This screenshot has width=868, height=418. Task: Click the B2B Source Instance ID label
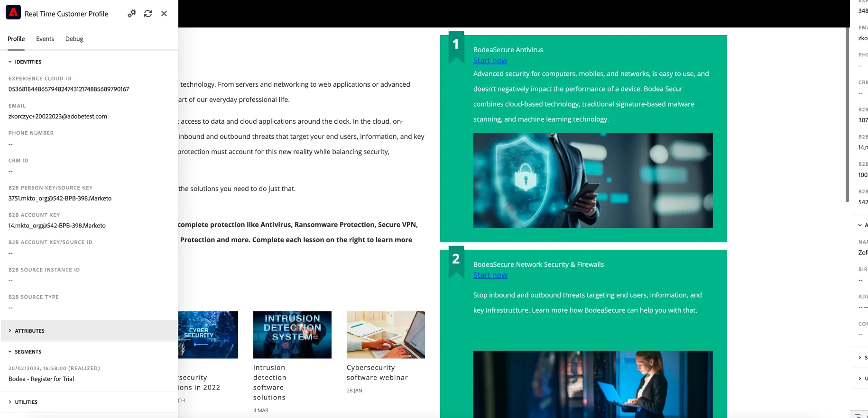(x=44, y=270)
